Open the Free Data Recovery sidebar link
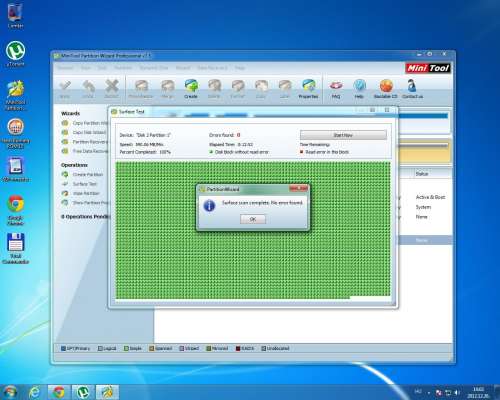500x400 pixels. tap(86, 151)
